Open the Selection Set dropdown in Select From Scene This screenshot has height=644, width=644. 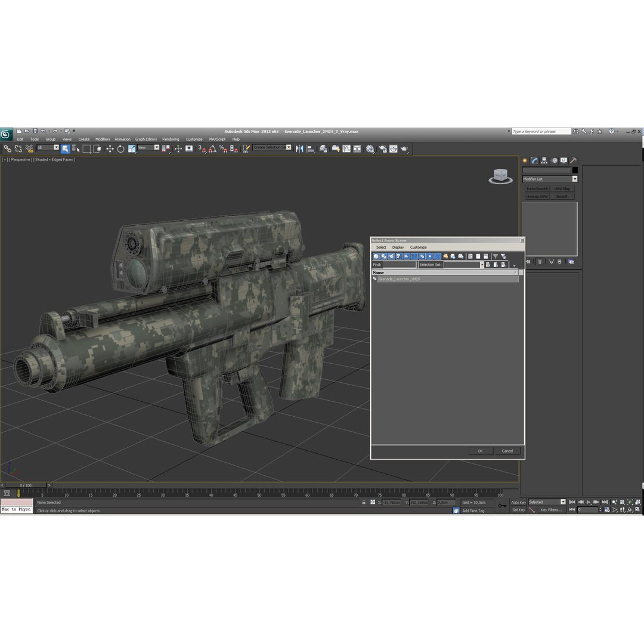pos(482,265)
